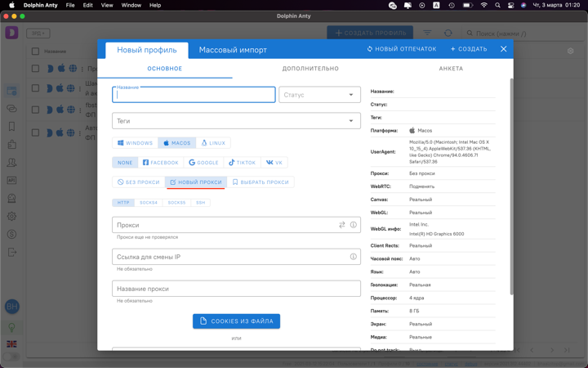
Task: Open the File menu
Action: click(70, 5)
